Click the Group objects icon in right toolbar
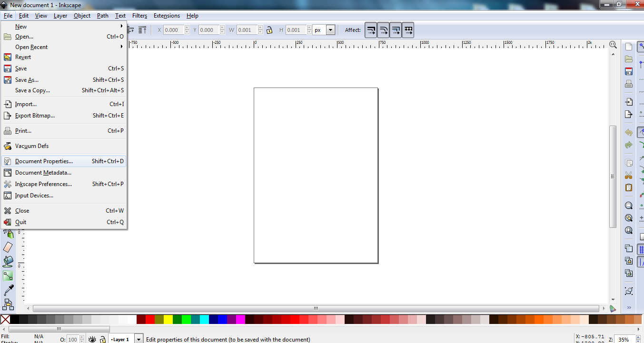Screen dimensions: 644x343 tap(629, 291)
